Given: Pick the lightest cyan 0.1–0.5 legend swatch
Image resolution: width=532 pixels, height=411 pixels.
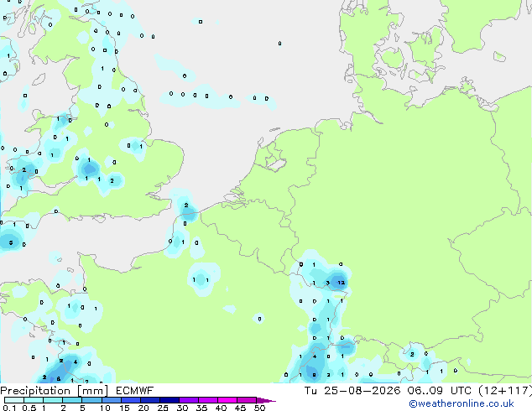Looking at the screenshot, I should pos(14,400).
